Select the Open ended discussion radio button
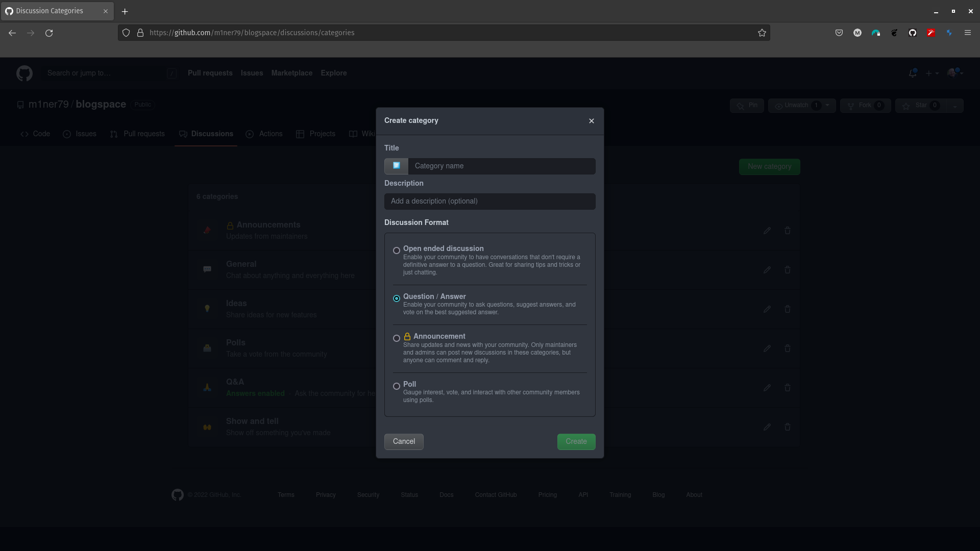 pyautogui.click(x=397, y=251)
